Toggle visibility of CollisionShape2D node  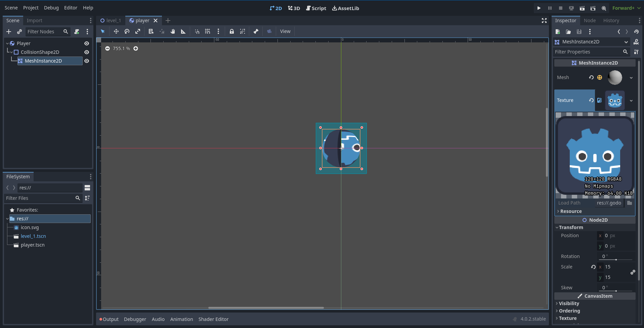(x=87, y=52)
